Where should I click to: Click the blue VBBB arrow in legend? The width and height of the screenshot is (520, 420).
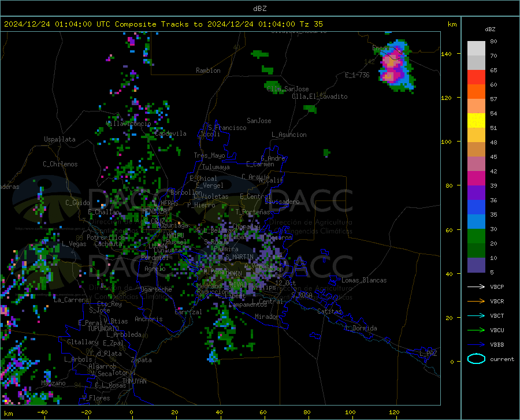tap(476, 344)
